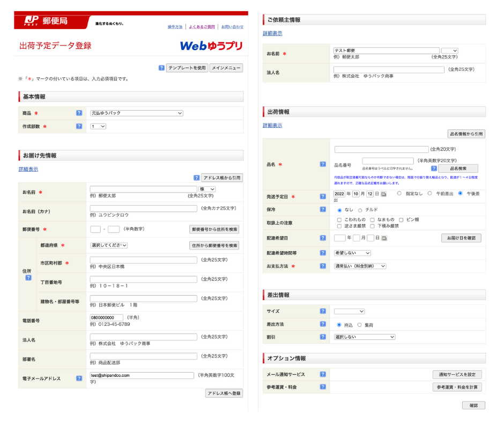Check the ビン類 checkbox
The image size is (504, 423).
(x=401, y=220)
